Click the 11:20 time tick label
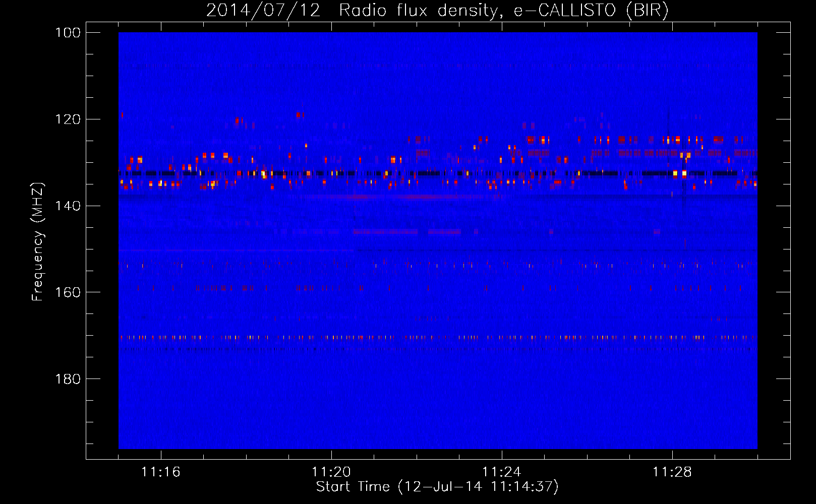This screenshot has width=816, height=504. click(331, 472)
